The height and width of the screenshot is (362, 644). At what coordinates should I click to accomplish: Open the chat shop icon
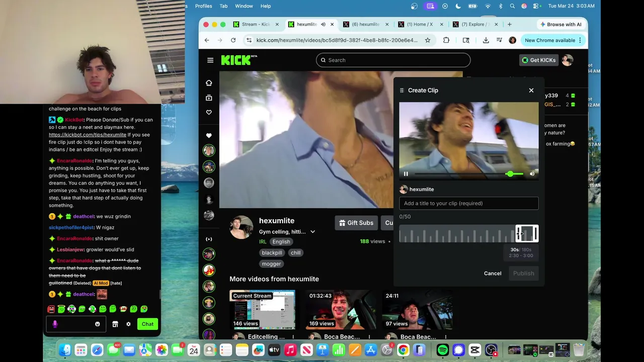click(x=115, y=324)
